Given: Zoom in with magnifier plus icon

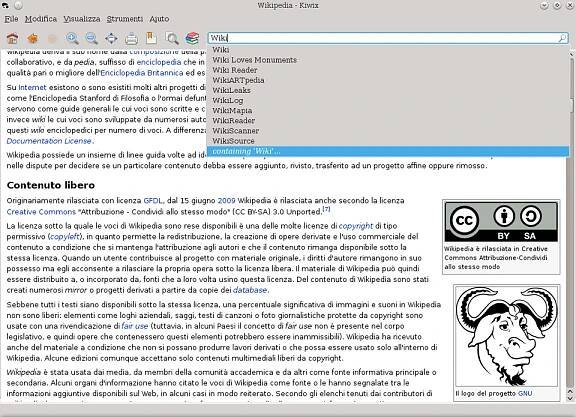Looking at the screenshot, I should pos(72,38).
